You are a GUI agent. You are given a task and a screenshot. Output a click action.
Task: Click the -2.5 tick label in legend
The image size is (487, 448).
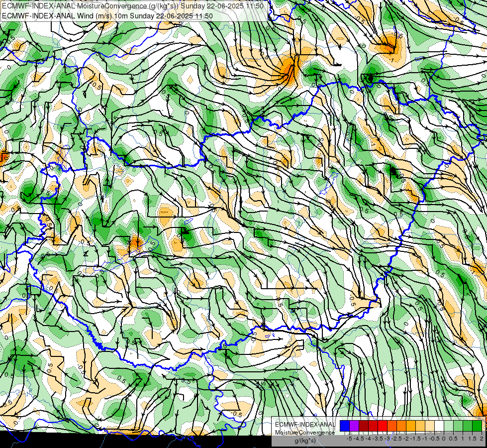396,439
